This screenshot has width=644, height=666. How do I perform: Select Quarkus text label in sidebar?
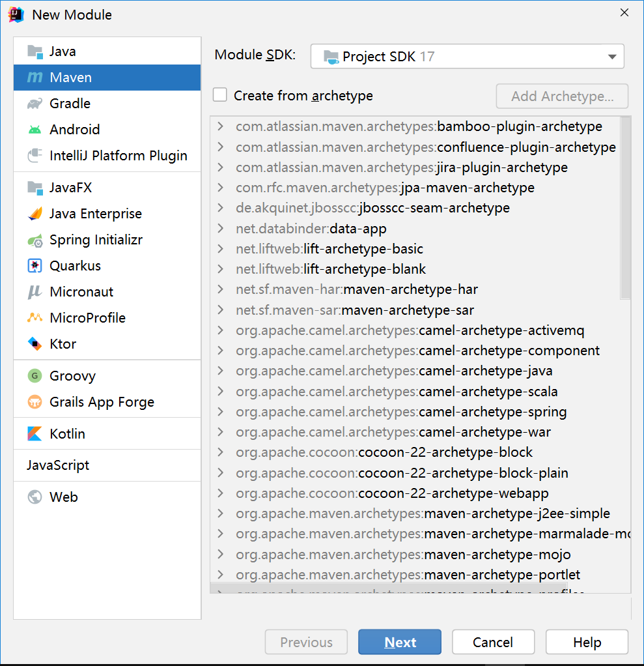[x=75, y=266]
